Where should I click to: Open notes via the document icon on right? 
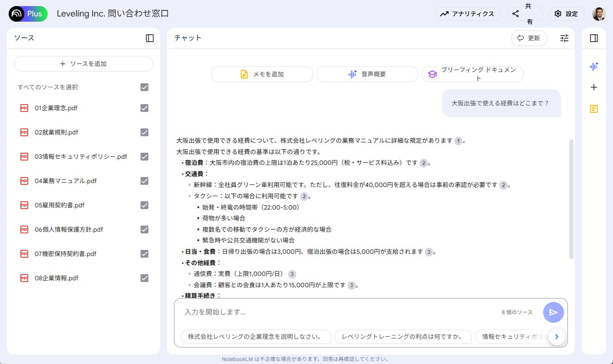pos(593,108)
